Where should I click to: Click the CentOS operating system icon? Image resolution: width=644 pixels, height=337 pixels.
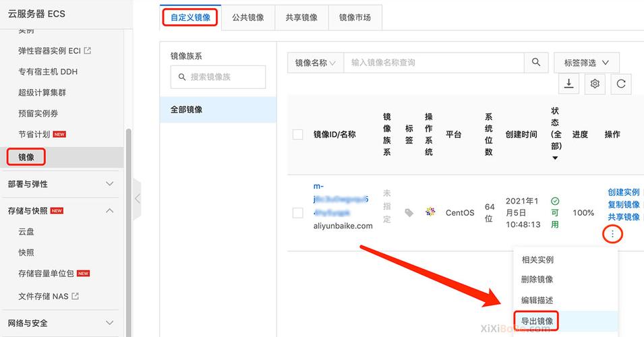click(430, 212)
